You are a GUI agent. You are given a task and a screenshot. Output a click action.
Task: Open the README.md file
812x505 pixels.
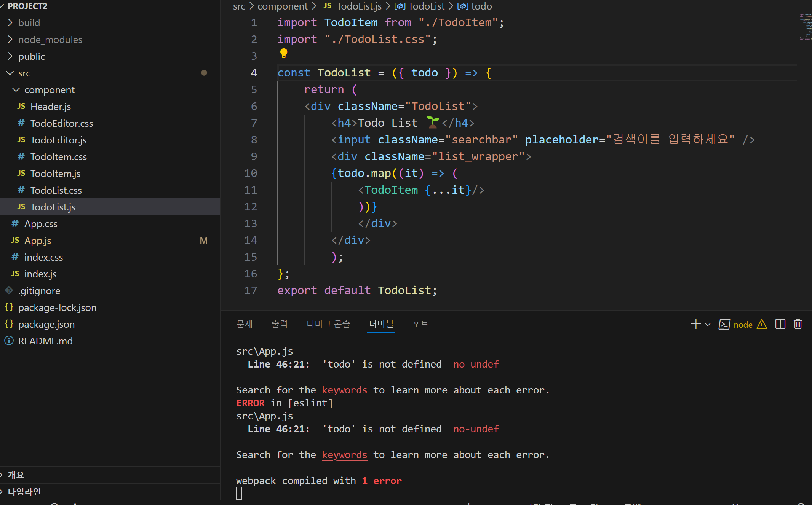(45, 341)
